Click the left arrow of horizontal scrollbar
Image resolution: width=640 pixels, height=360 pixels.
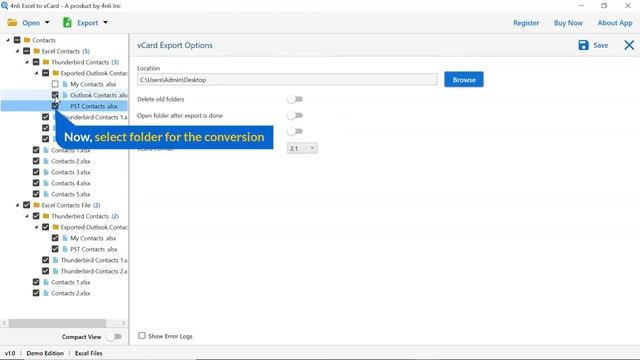[4, 323]
